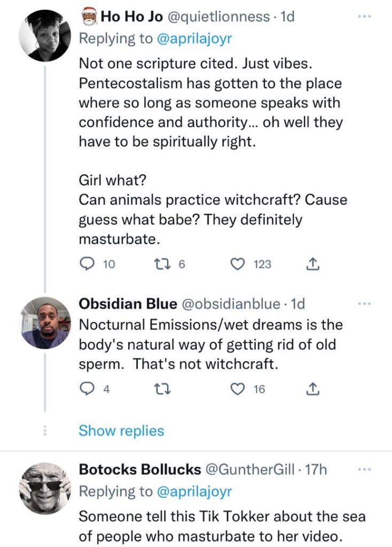392x547 pixels.
Task: Expand thread with Show replies
Action: coord(121,431)
